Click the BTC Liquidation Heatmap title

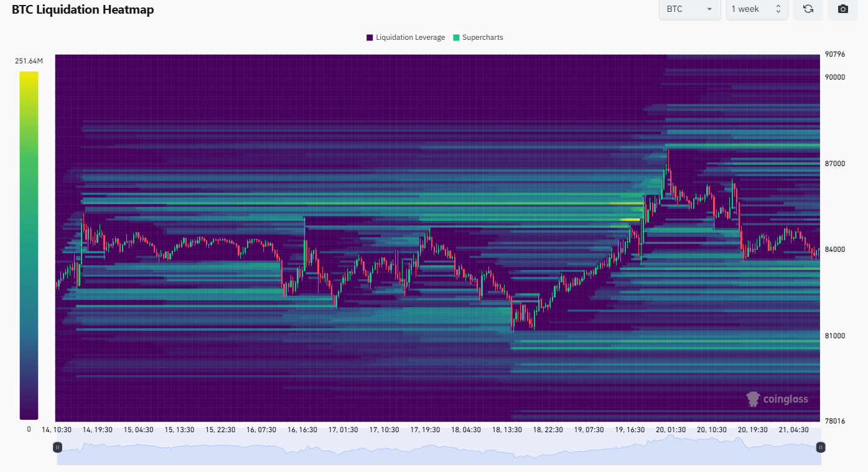coord(83,9)
